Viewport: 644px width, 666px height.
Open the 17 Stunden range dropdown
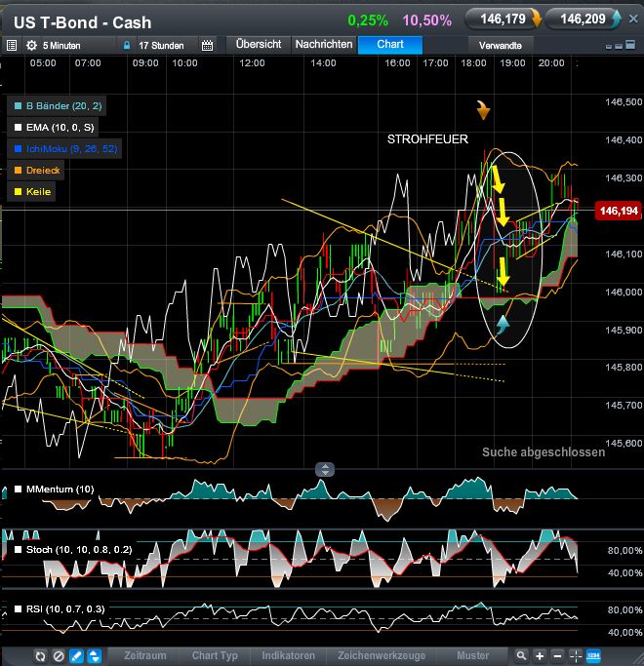coord(161,46)
